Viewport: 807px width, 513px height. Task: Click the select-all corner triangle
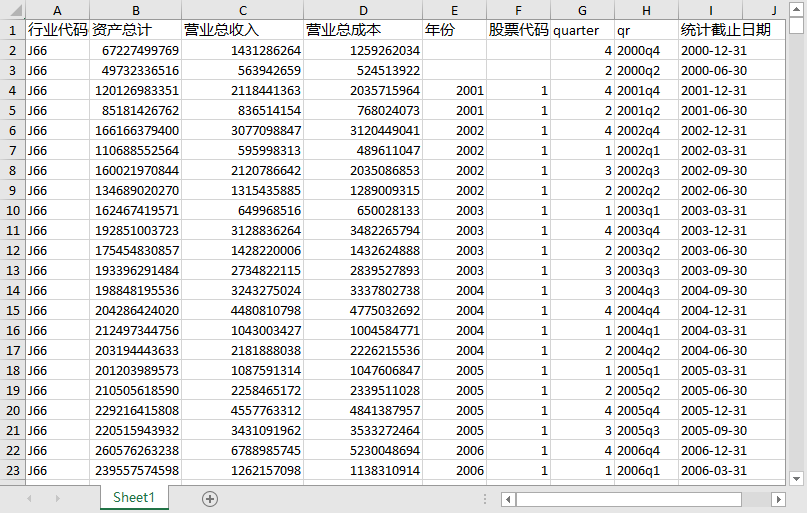coord(16,10)
